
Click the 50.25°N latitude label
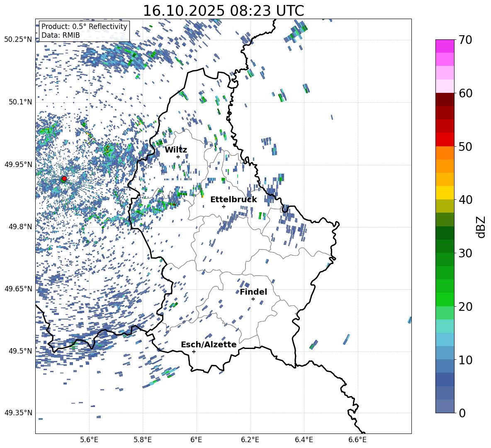click(18, 40)
